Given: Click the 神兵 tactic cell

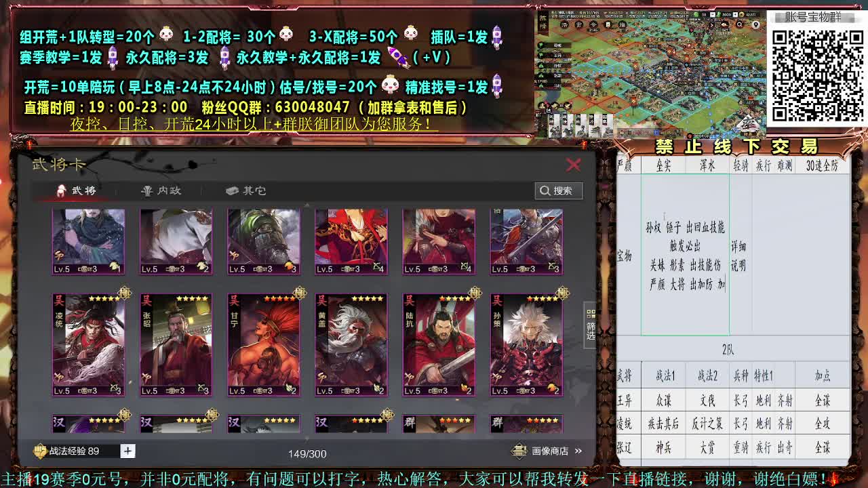Looking at the screenshot, I should pos(663,448).
